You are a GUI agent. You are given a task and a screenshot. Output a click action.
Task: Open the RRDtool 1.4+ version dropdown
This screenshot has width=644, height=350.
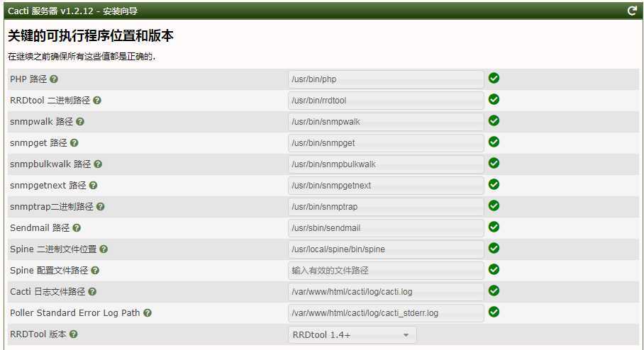[352, 335]
